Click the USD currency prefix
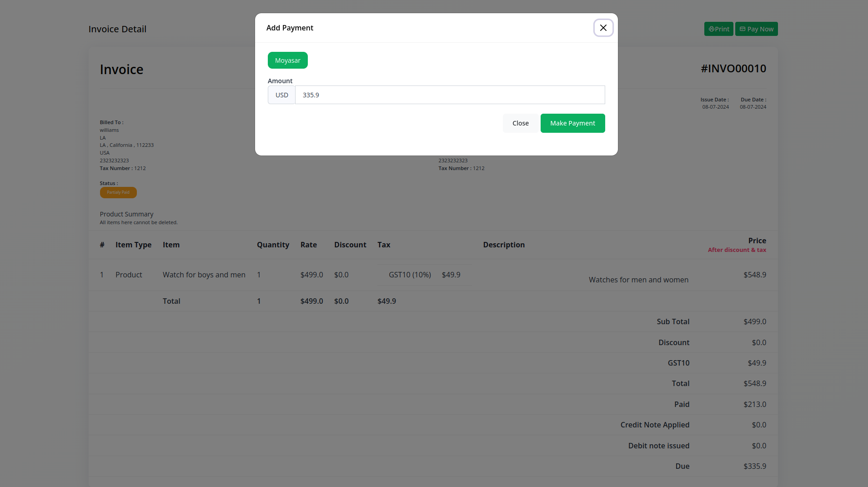 pos(281,95)
